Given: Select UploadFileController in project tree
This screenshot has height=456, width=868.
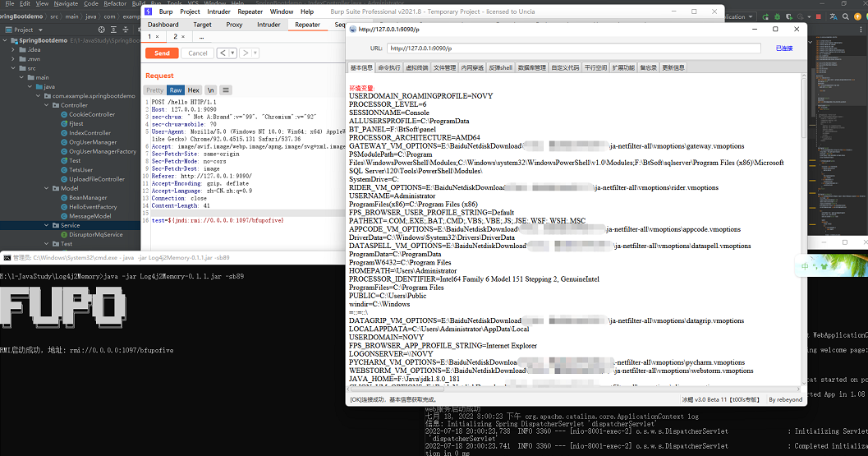Looking at the screenshot, I should [97, 179].
